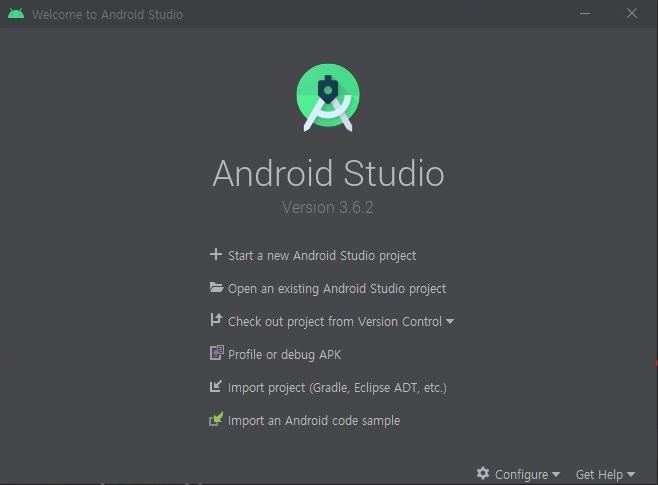Click the Version 3.6.2 text
Screen dimensions: 658x485
pyautogui.click(x=328, y=207)
